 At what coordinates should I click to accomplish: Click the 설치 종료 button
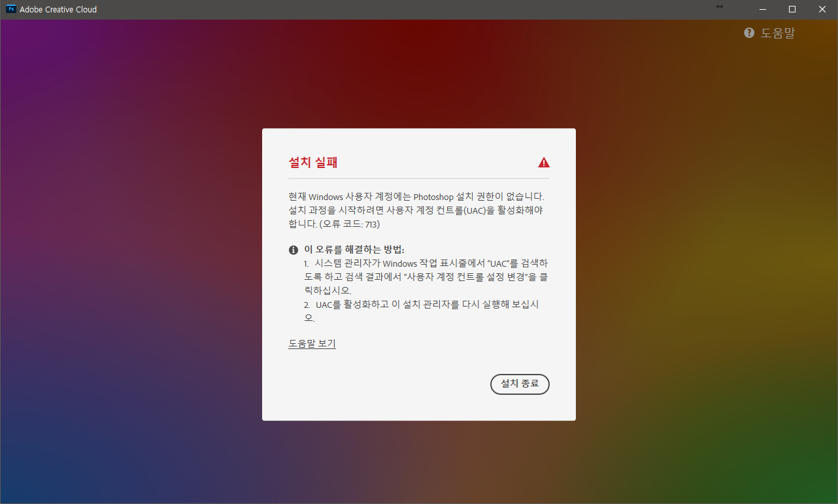520,384
